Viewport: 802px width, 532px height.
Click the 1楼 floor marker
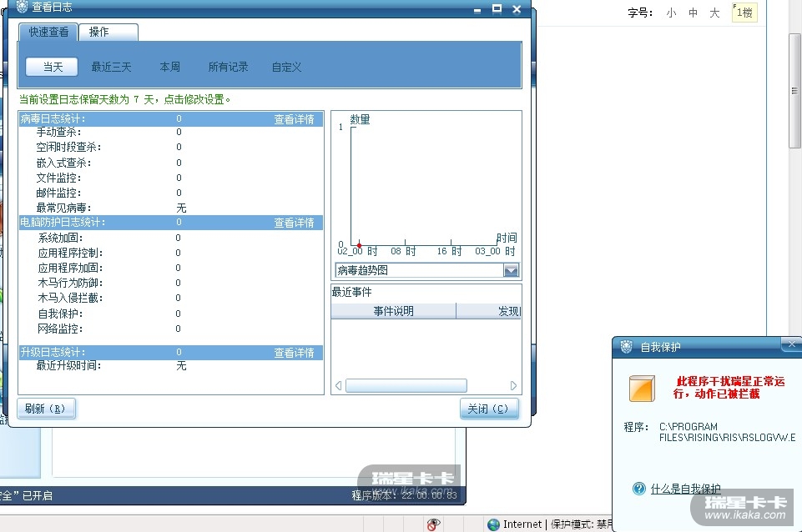pyautogui.click(x=744, y=13)
